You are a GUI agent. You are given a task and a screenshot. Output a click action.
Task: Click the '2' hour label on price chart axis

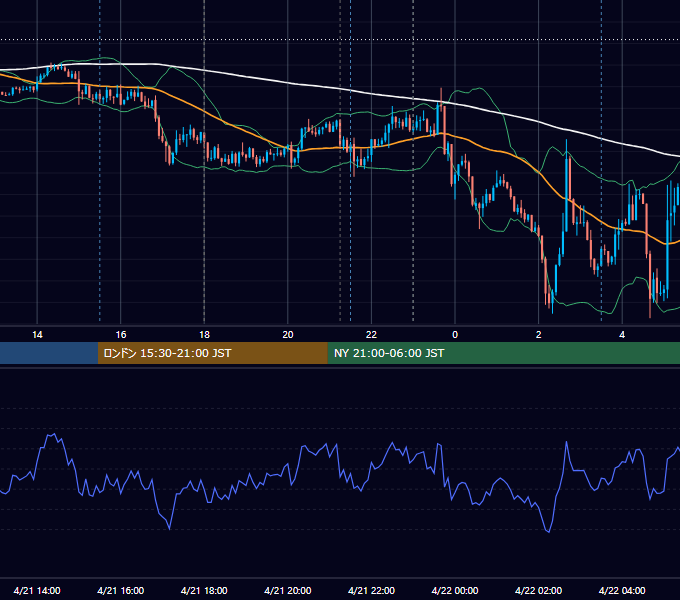click(539, 335)
